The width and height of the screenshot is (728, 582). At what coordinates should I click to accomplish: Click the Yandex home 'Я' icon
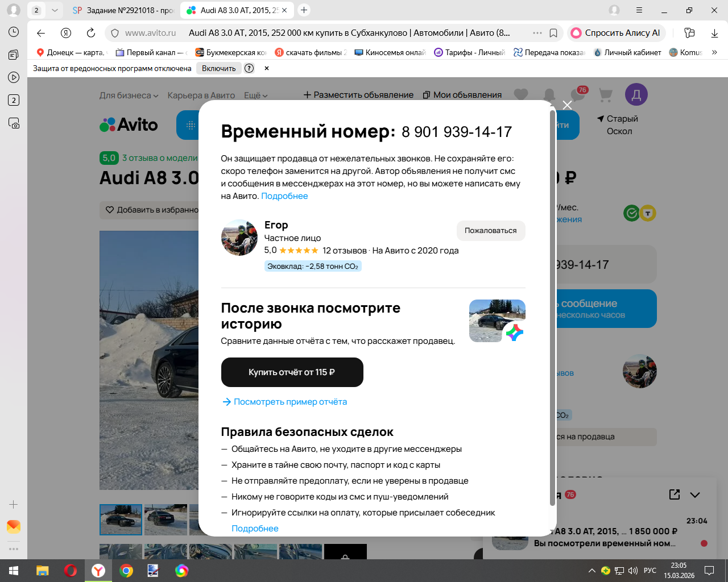[66, 33]
